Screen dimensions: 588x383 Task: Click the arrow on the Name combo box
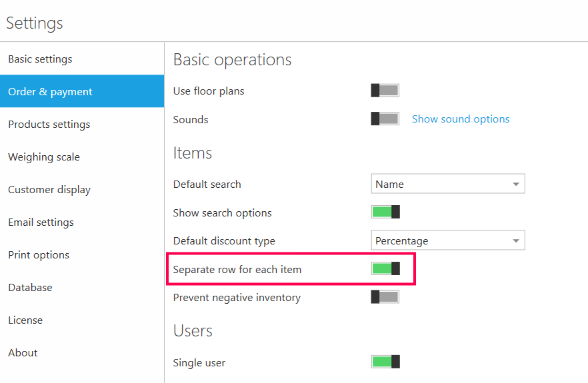point(515,185)
